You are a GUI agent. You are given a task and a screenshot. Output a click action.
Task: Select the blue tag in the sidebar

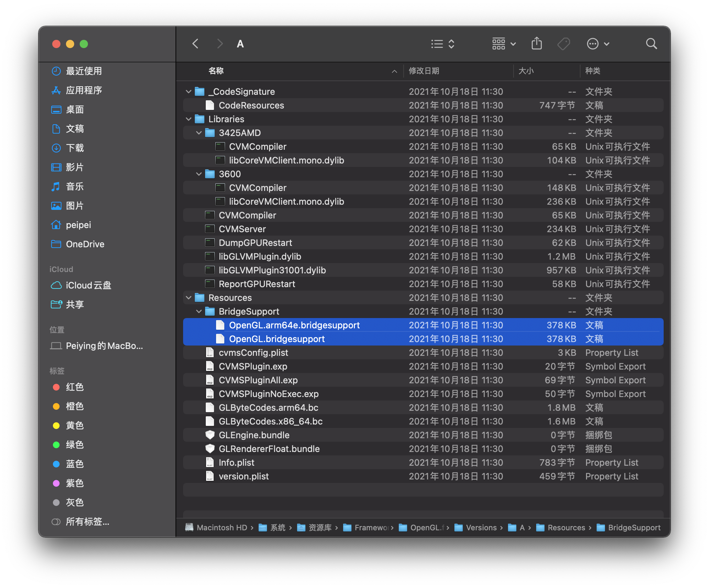(75, 464)
